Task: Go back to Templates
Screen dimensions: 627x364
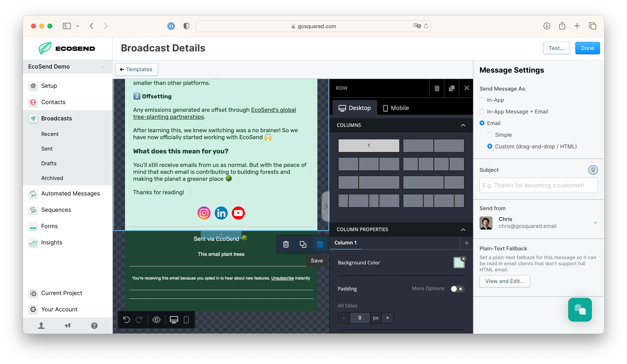Action: coord(136,69)
